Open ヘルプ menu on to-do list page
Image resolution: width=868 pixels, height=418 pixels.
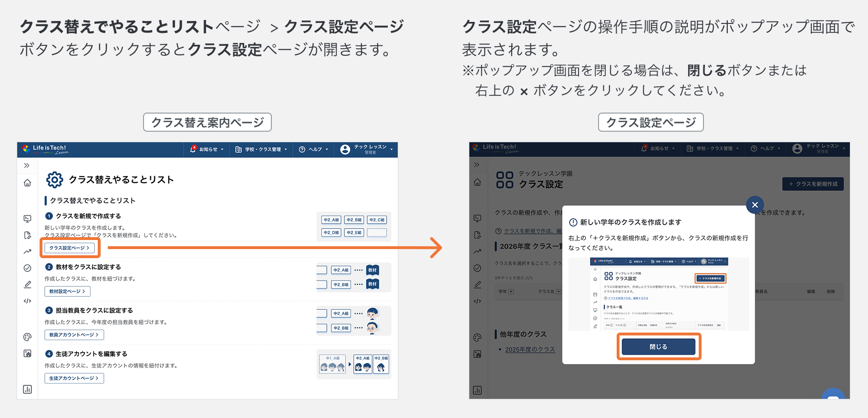(313, 149)
